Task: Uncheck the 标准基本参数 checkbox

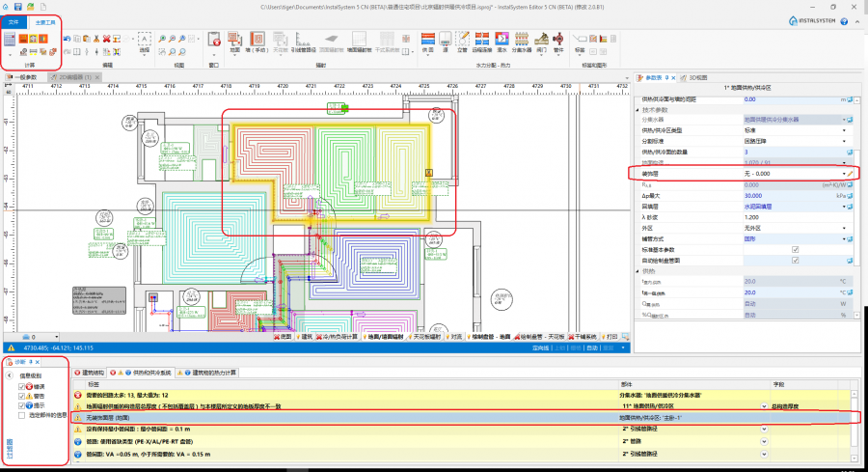Action: tap(795, 248)
